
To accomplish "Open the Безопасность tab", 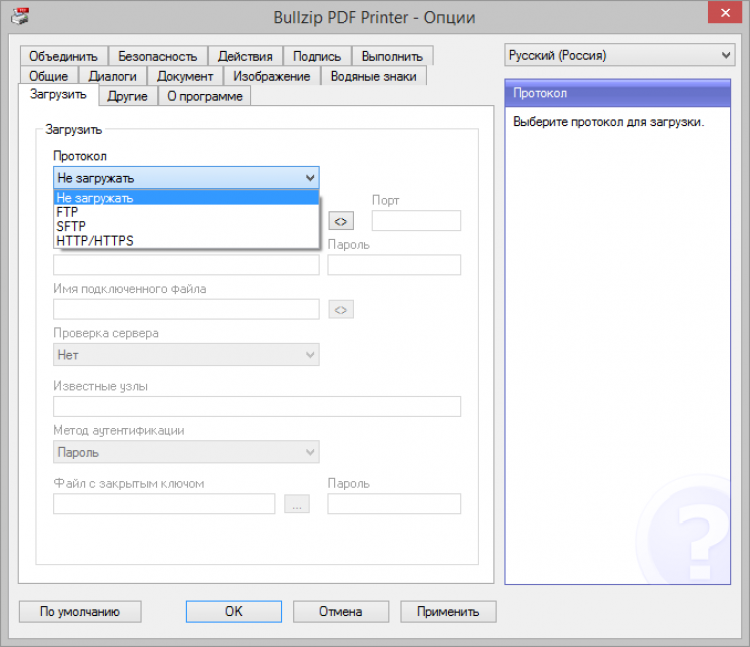I will click(x=157, y=56).
